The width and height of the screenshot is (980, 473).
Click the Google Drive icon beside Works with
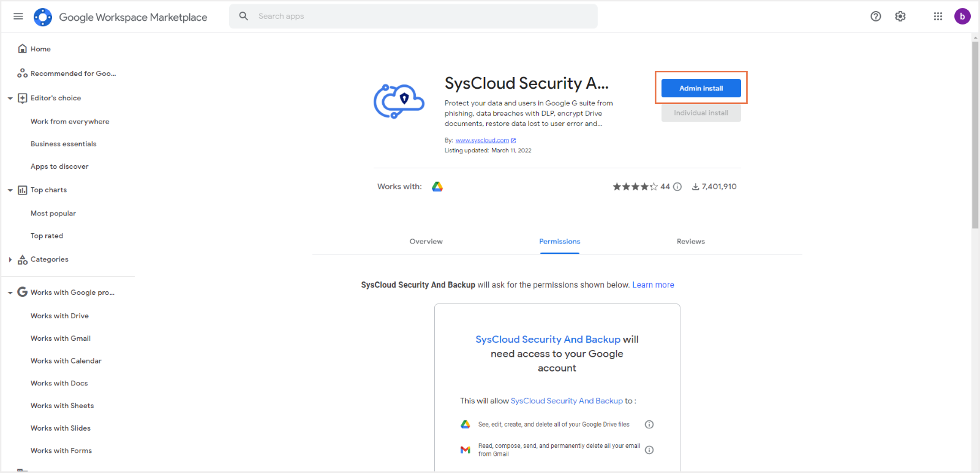(x=437, y=187)
